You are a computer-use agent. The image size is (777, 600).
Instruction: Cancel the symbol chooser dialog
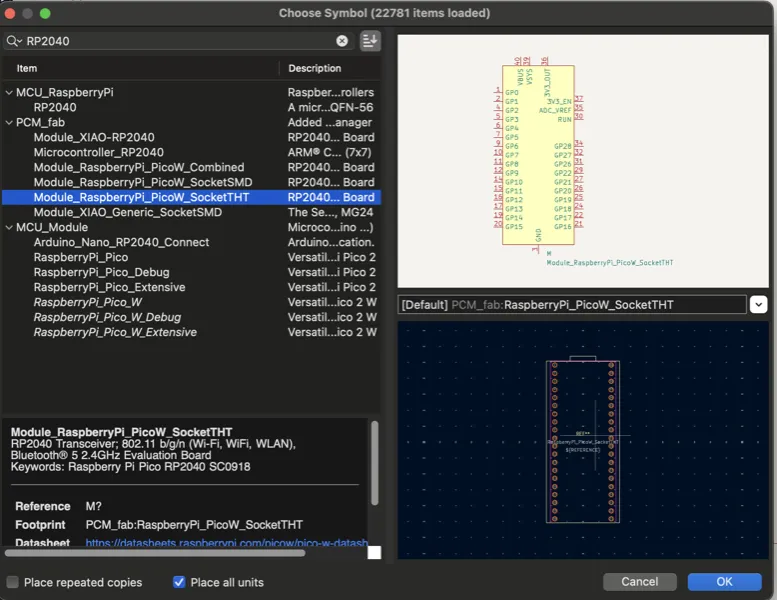[x=639, y=581]
